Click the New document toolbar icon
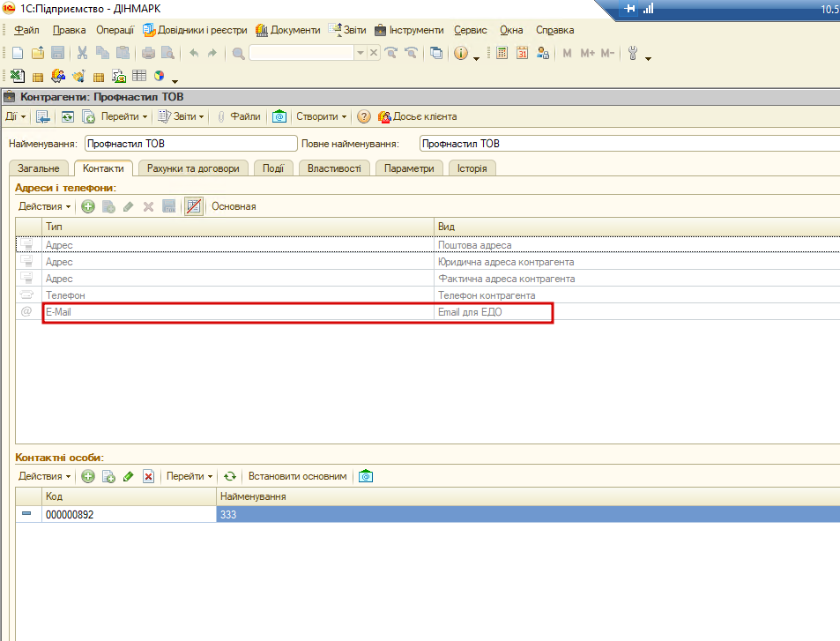The image size is (840, 641). [x=18, y=53]
